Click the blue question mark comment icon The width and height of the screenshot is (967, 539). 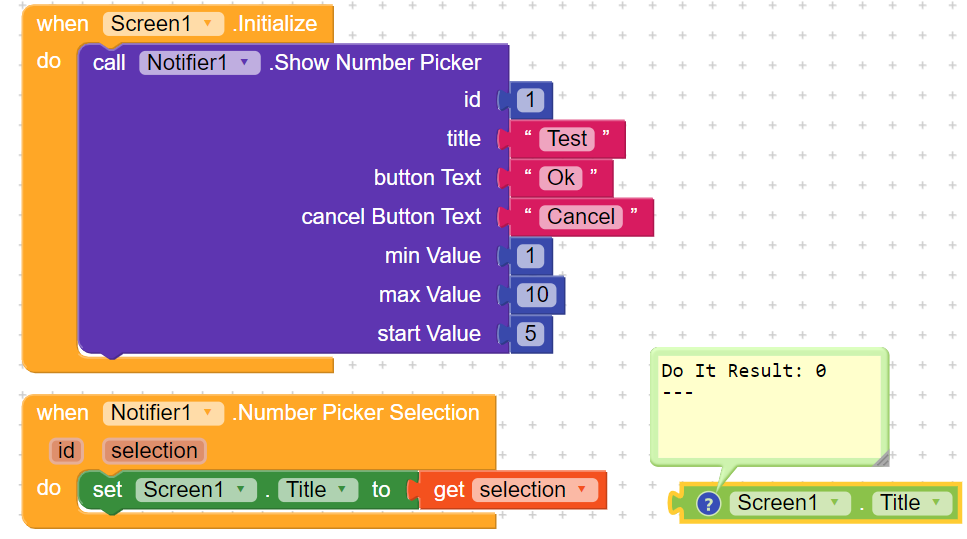click(x=708, y=504)
